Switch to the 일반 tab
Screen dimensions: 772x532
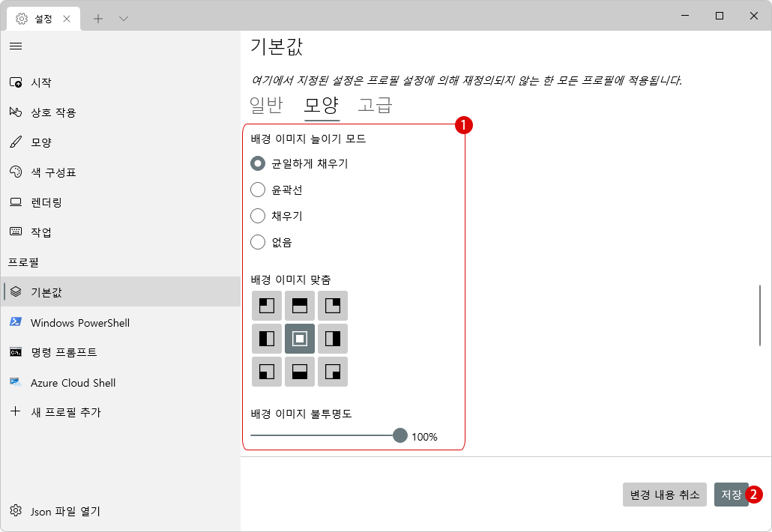(266, 105)
